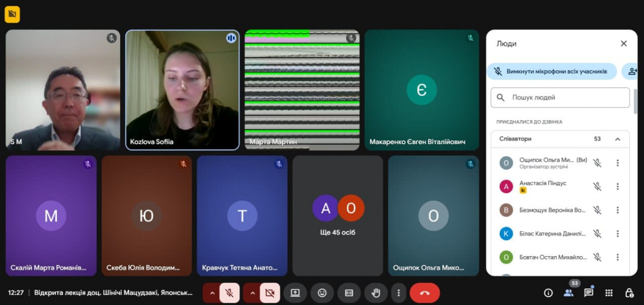Open more options three-dot menu in bottom bar
644x305 pixels.
[398, 293]
